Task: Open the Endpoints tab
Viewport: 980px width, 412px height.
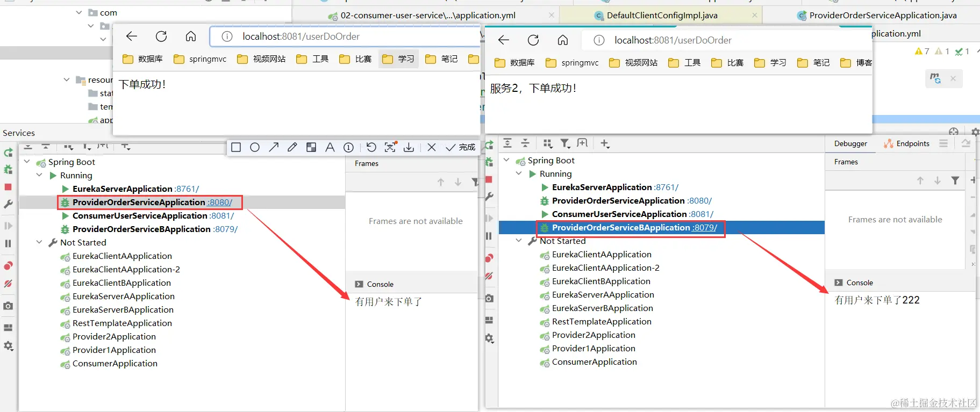Action: pos(907,143)
